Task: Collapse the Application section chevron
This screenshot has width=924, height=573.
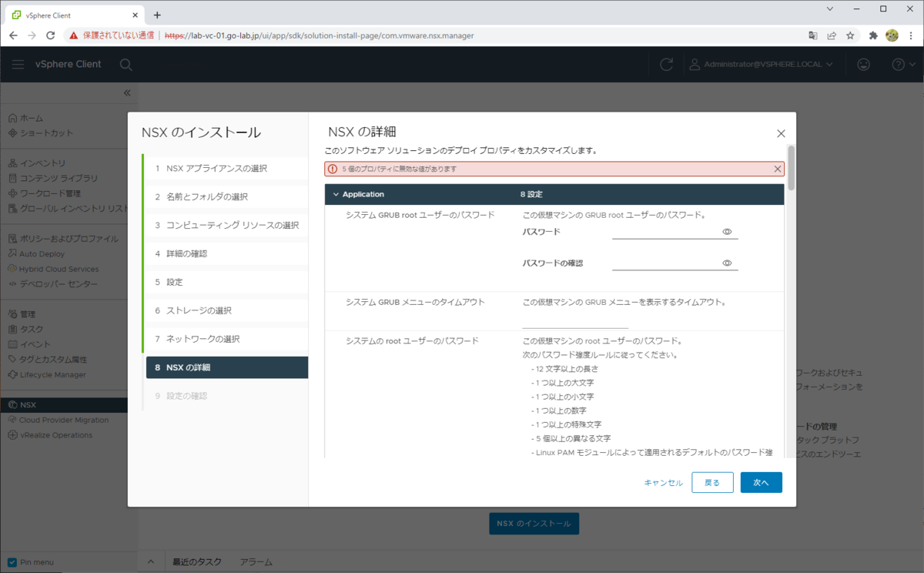Action: (x=336, y=195)
